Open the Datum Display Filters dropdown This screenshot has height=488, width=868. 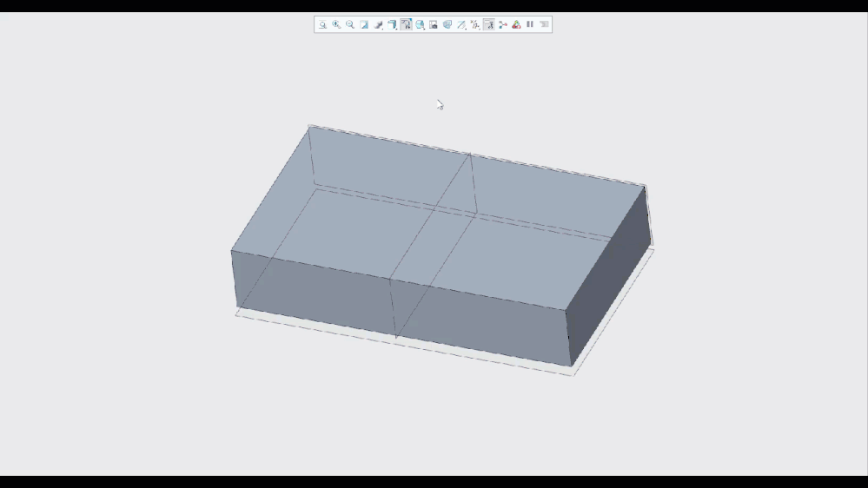[x=461, y=24]
